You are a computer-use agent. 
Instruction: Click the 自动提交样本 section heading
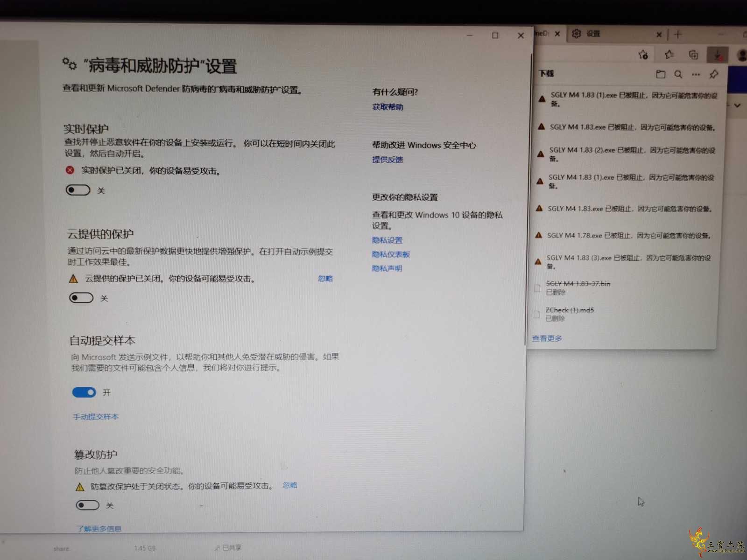(x=103, y=340)
